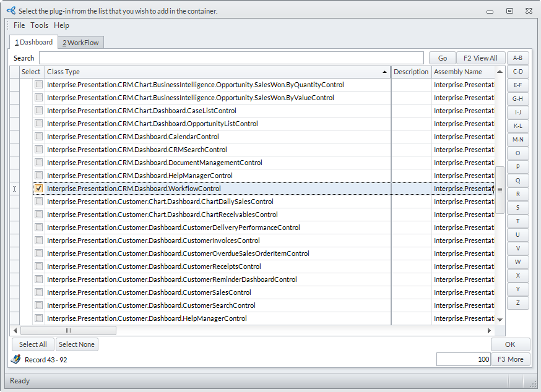The image size is (541, 392).
Task: Enable the CustomerInvoicesControl checkbox
Action: [39, 241]
